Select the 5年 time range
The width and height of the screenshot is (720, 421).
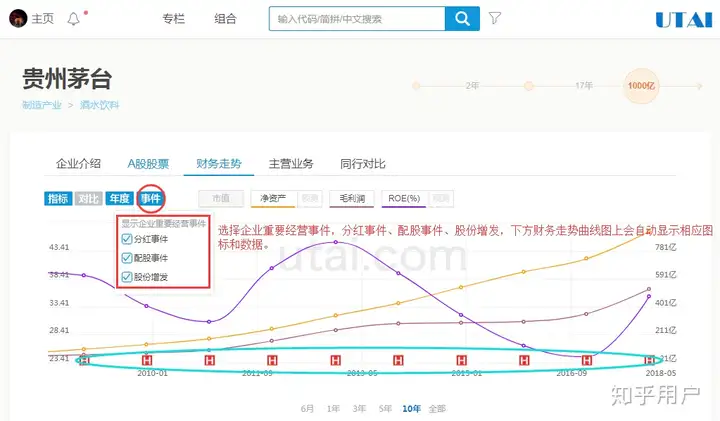click(385, 409)
